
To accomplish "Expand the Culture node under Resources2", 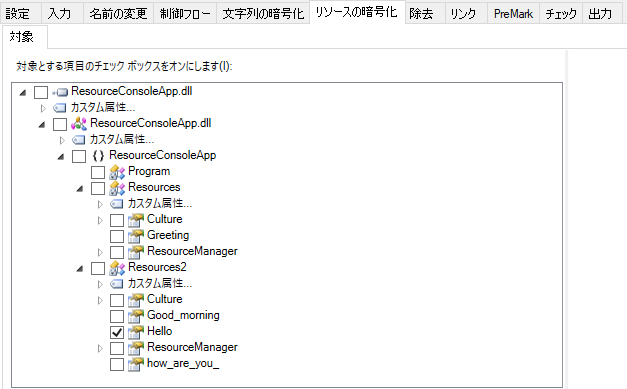I will (100, 300).
